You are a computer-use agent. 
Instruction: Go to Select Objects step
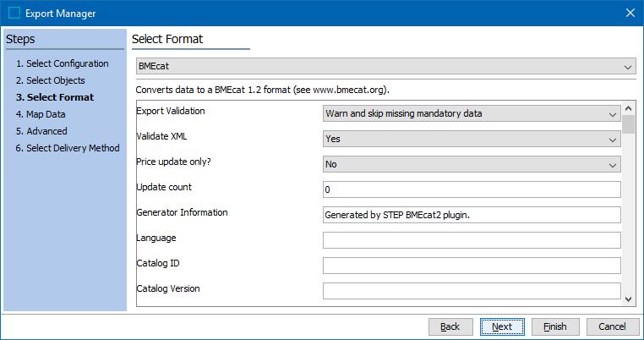coord(50,80)
